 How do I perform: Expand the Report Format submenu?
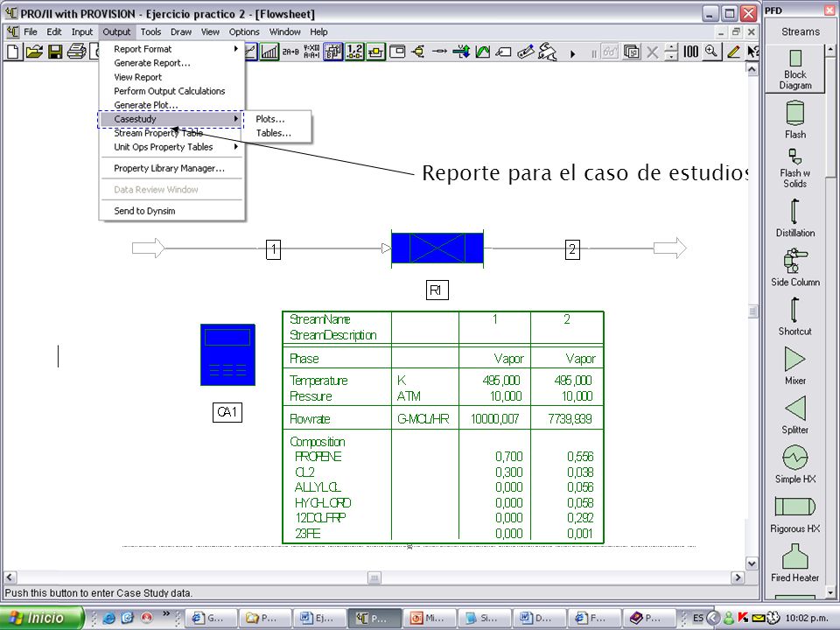click(171, 49)
